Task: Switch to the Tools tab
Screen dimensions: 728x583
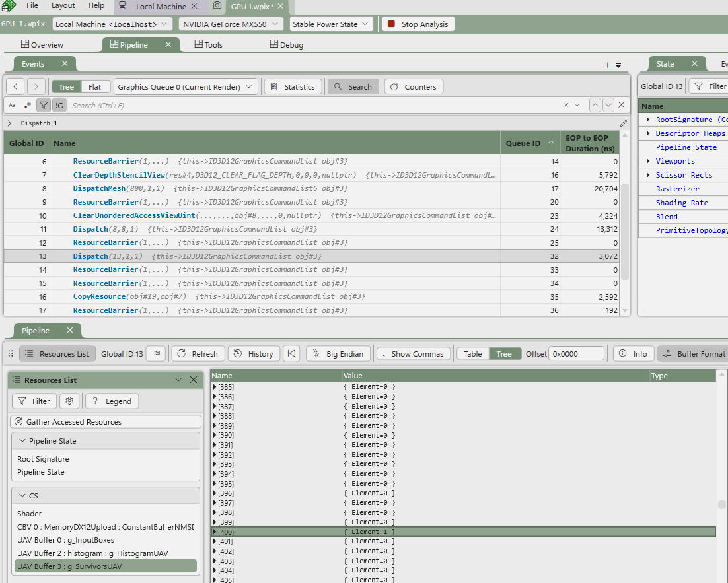Action: [209, 44]
